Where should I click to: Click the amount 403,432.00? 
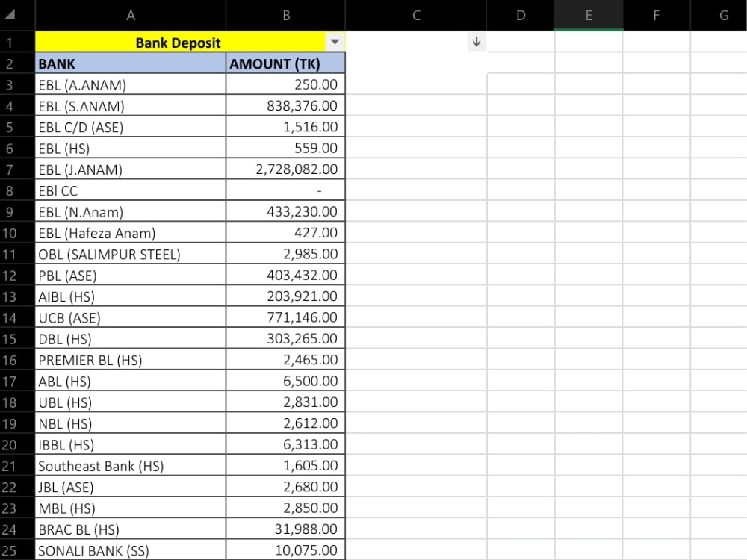point(302,275)
